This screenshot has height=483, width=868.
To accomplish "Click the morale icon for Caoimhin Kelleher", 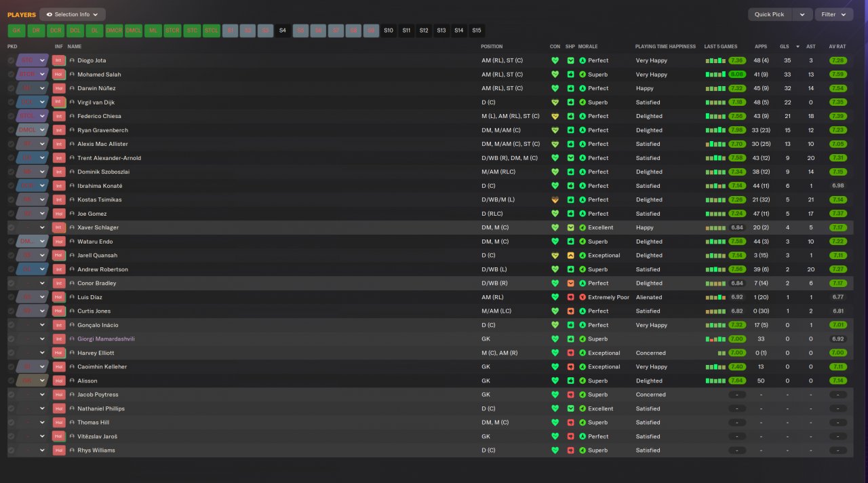I will (x=583, y=366).
